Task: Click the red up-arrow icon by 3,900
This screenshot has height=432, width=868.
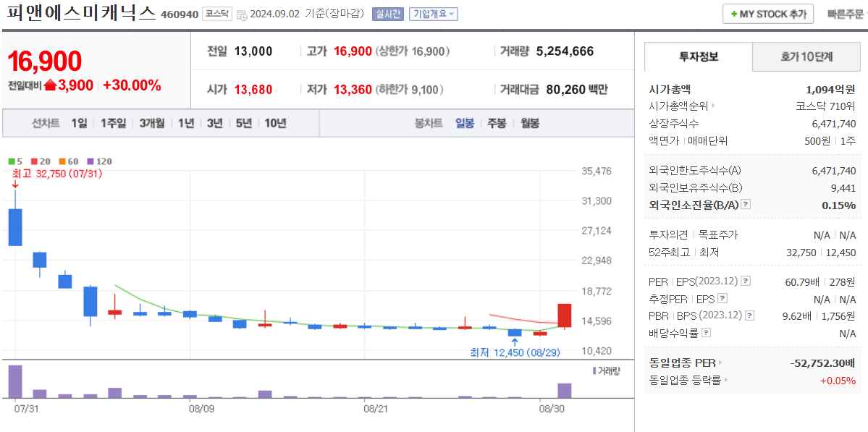Action: click(x=51, y=85)
